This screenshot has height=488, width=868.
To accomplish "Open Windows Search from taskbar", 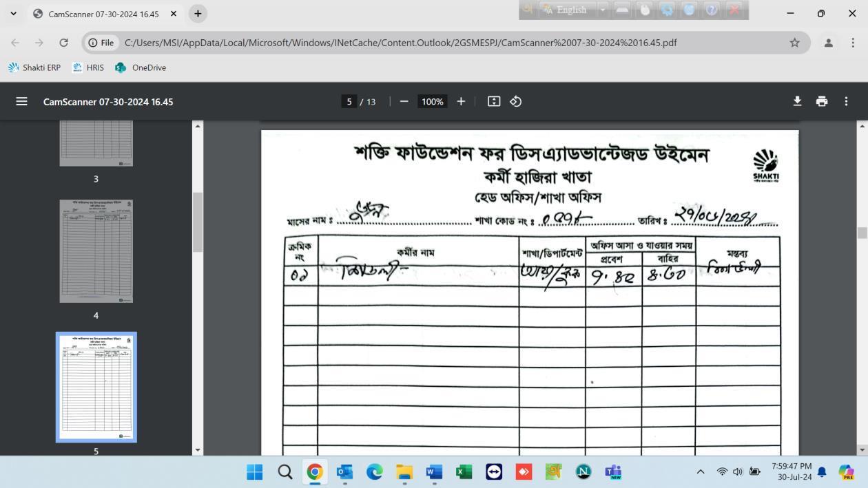I will (x=285, y=471).
